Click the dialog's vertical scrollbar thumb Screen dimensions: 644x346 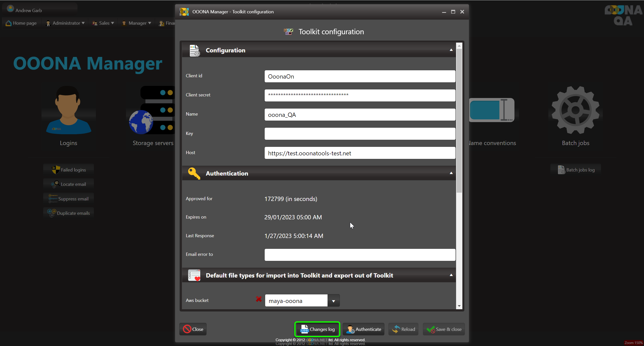459,121
